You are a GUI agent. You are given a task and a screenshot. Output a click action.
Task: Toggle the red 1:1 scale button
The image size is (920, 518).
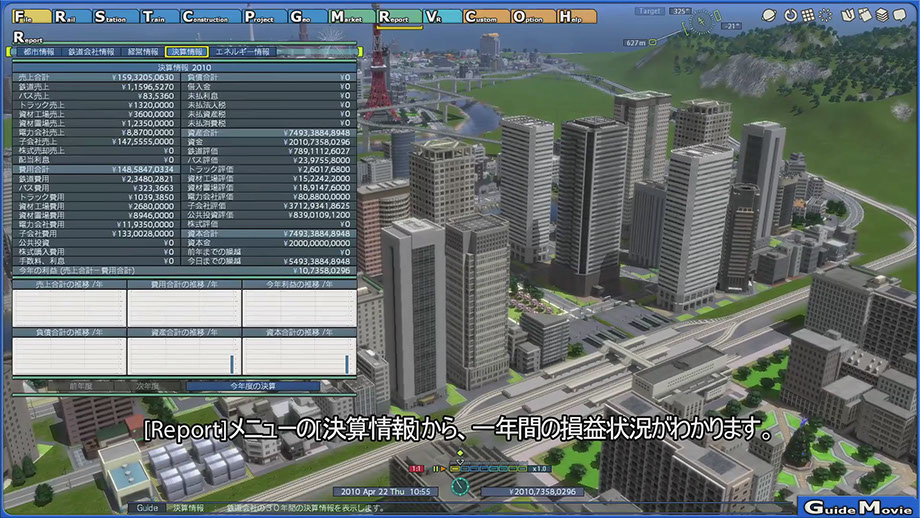tap(417, 468)
